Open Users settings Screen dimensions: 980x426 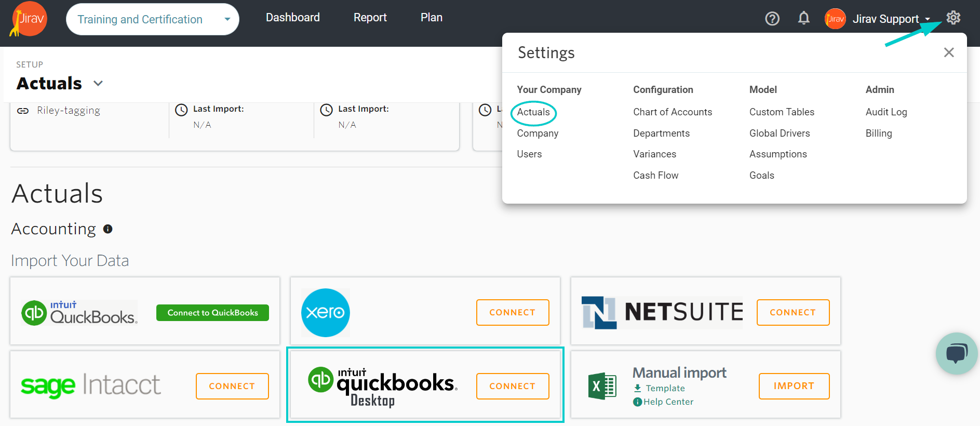pos(529,154)
